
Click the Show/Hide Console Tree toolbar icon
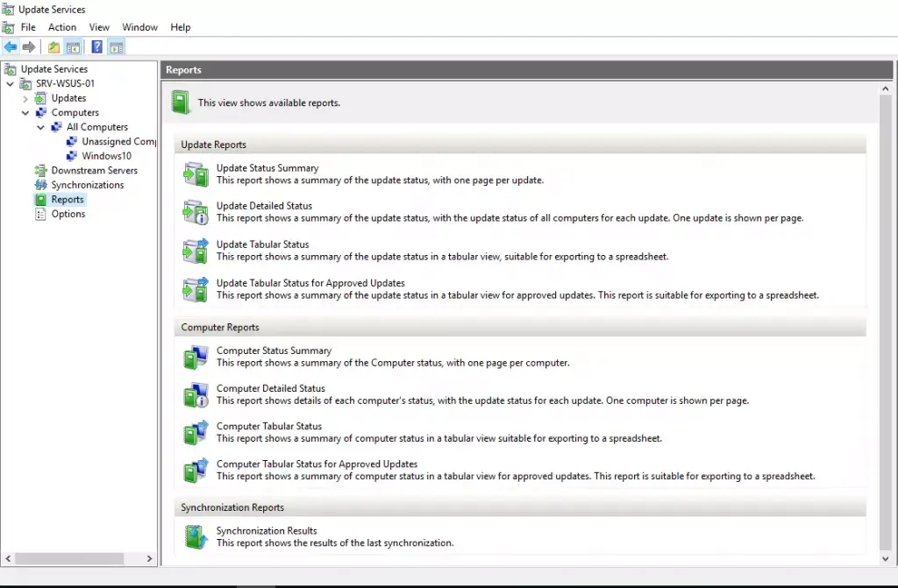[x=74, y=47]
